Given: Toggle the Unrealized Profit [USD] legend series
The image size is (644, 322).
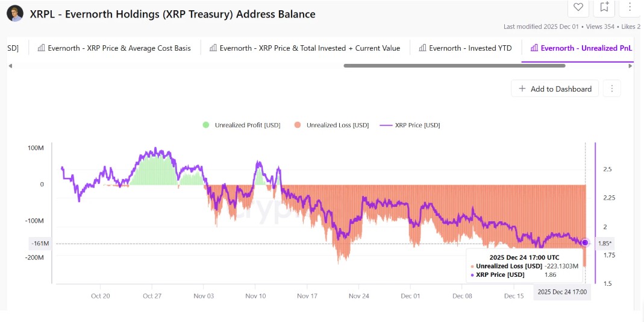Looking at the screenshot, I should [241, 125].
